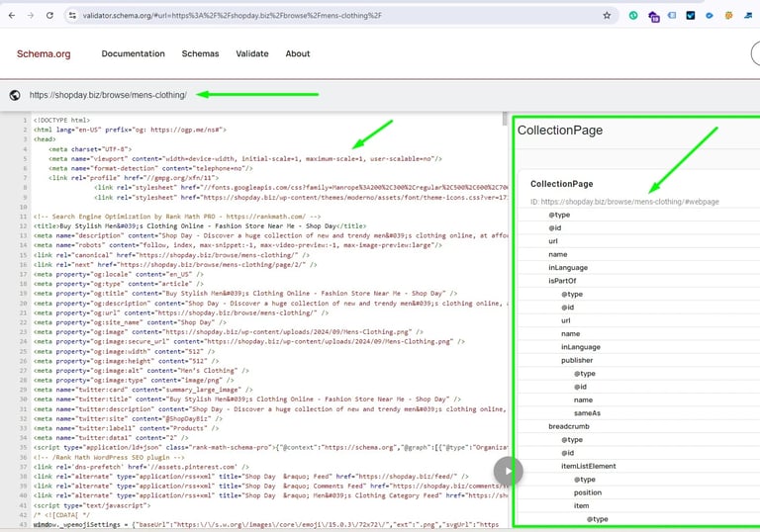Click the blue extension icon at toolbar end
The height and width of the screenshot is (532, 760).
point(748,16)
